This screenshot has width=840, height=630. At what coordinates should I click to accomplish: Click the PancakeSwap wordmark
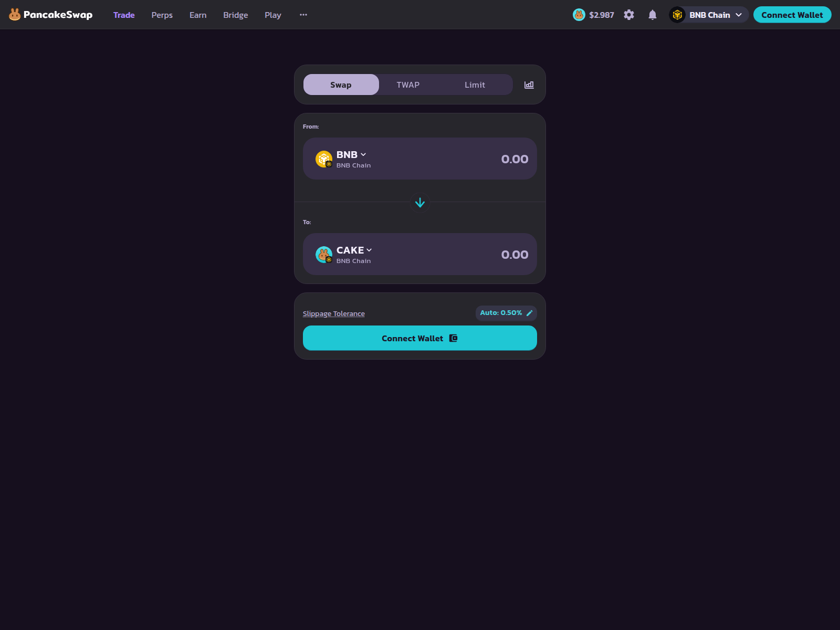coord(58,15)
